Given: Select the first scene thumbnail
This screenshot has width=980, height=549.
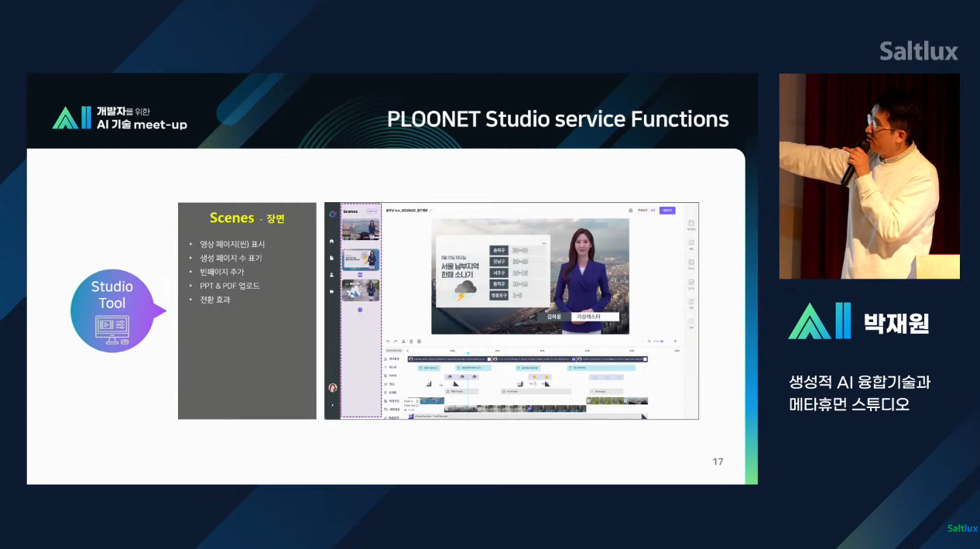Looking at the screenshot, I should coord(361,229).
